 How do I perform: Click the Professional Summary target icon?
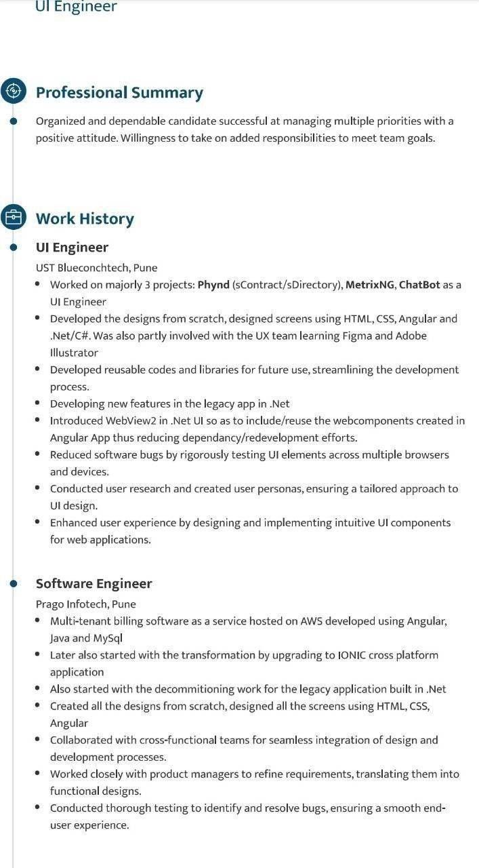(13, 91)
